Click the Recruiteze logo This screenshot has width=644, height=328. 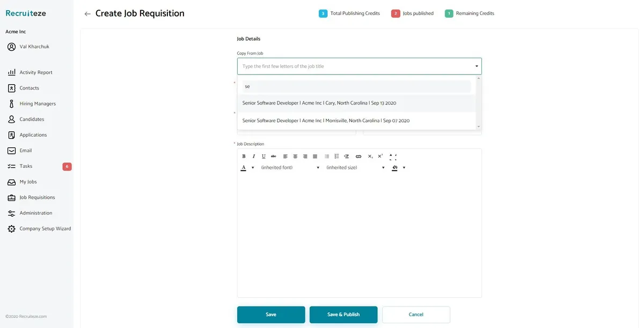pyautogui.click(x=26, y=13)
